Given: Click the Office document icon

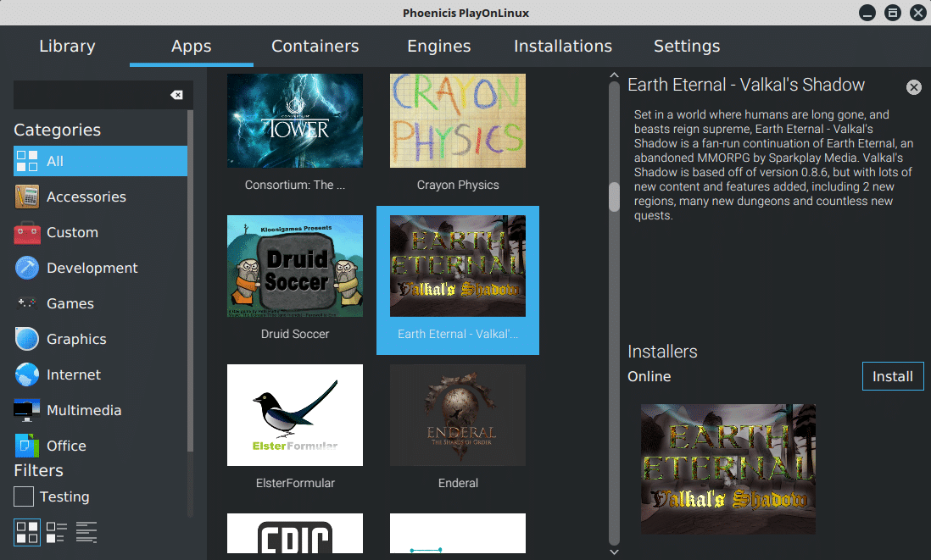Looking at the screenshot, I should click(x=27, y=446).
